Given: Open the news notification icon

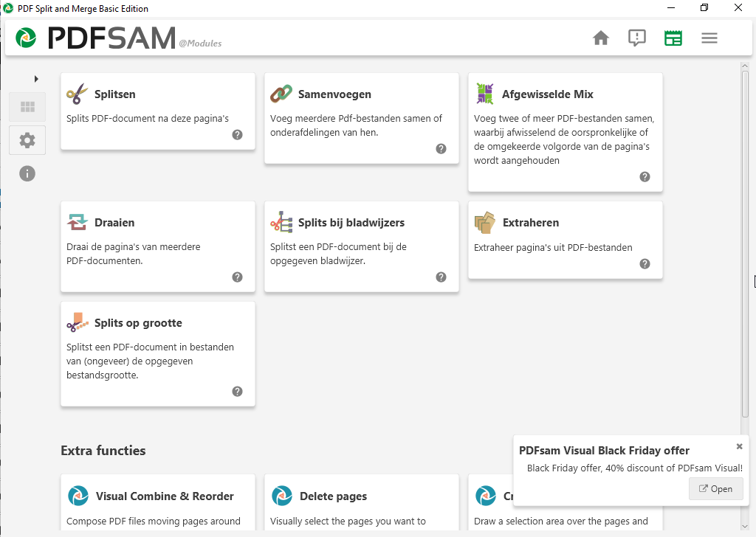Looking at the screenshot, I should pyautogui.click(x=636, y=38).
